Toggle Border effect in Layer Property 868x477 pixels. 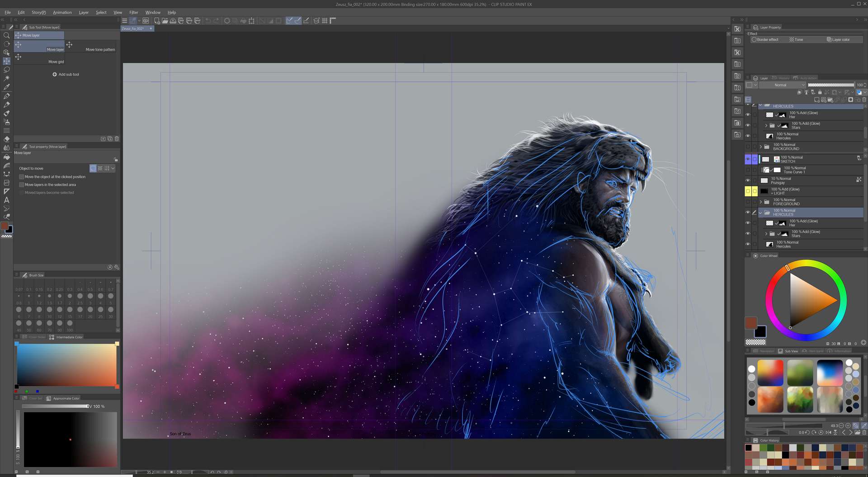pos(765,40)
